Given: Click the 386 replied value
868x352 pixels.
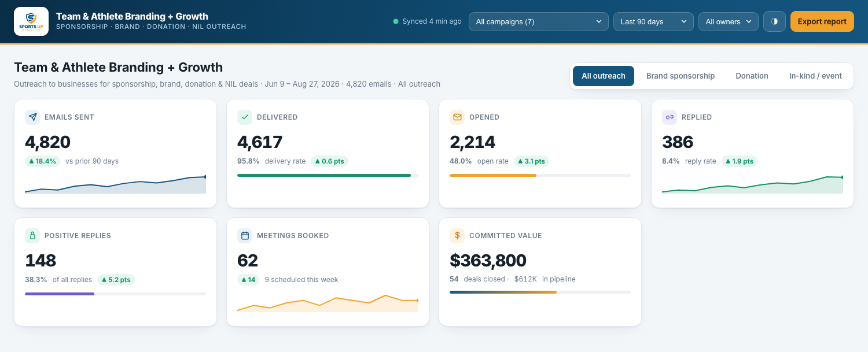Looking at the screenshot, I should pyautogui.click(x=678, y=142).
